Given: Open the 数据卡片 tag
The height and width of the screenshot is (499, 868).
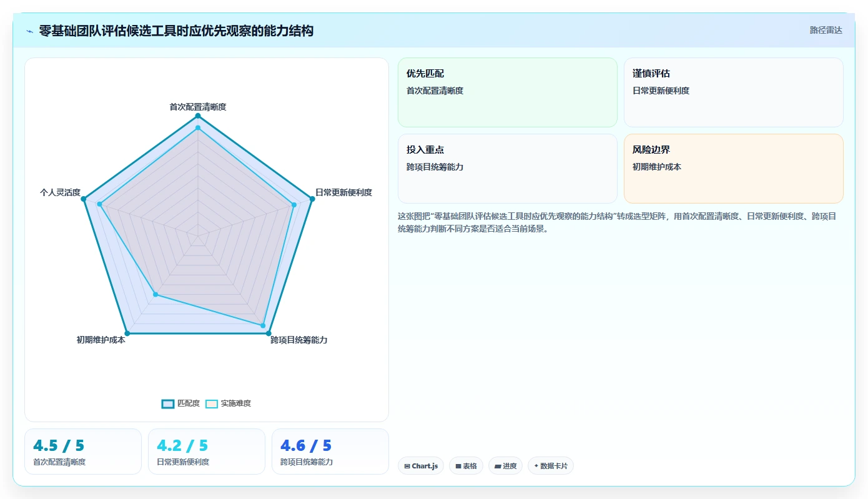Looking at the screenshot, I should pyautogui.click(x=550, y=466).
